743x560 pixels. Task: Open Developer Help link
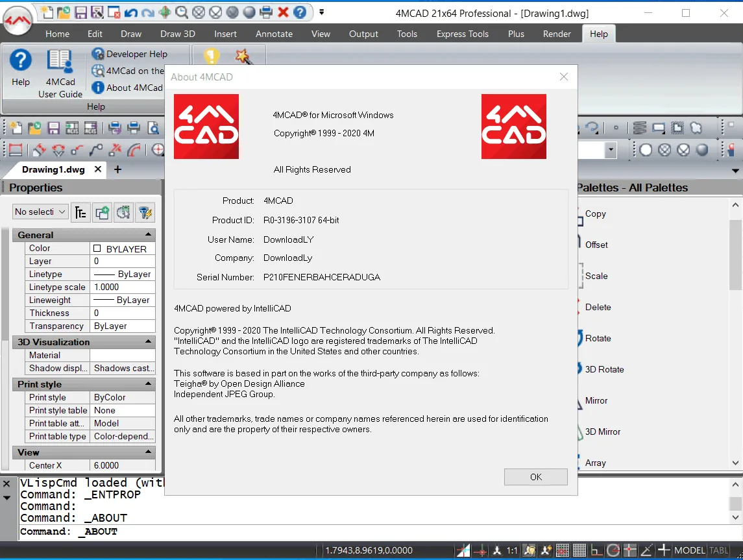tap(130, 54)
